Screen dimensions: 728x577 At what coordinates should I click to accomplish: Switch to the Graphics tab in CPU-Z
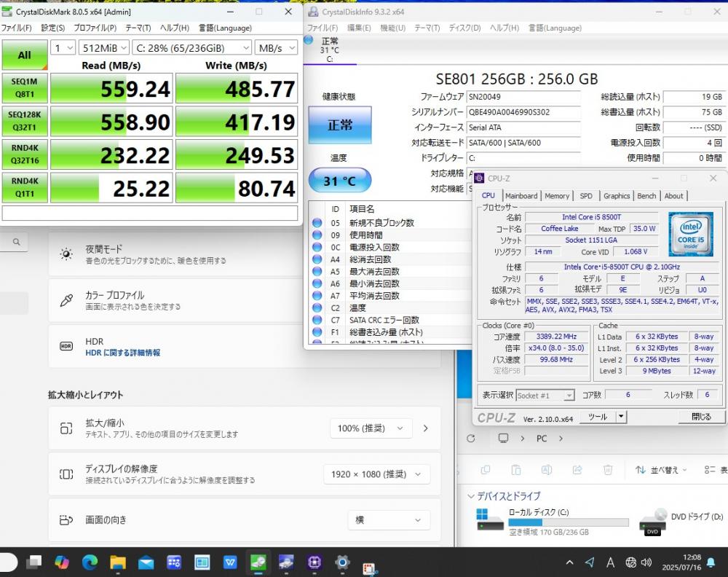pyautogui.click(x=617, y=196)
